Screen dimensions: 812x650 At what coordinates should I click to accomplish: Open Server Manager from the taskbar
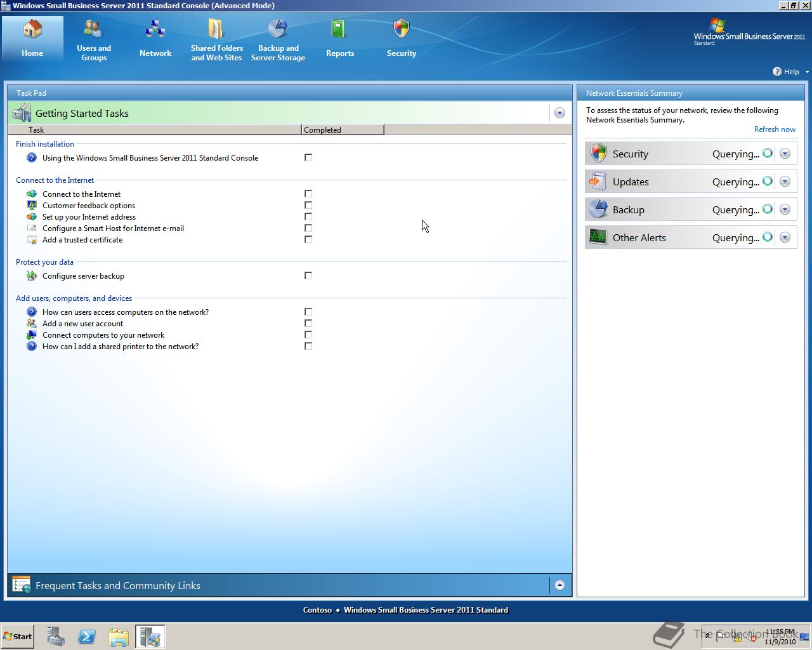click(x=56, y=637)
